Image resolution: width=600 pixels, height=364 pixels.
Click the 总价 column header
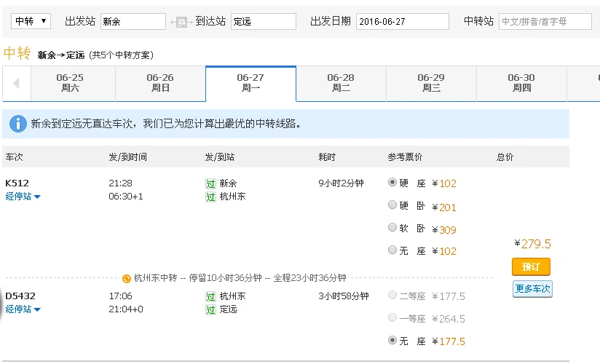[505, 157]
